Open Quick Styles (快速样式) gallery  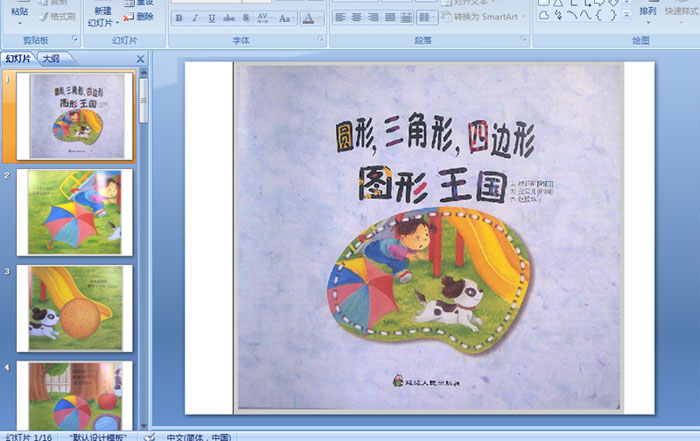click(682, 12)
